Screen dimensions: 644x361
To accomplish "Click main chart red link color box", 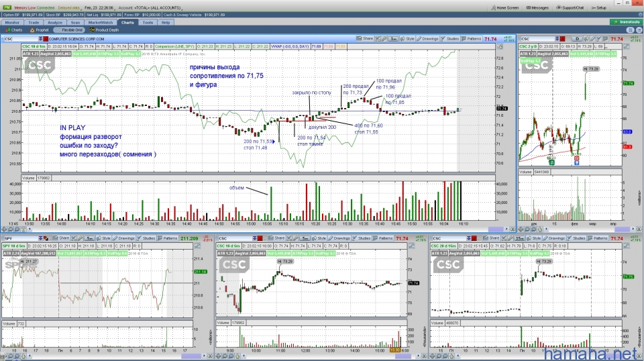I will 46,39.
